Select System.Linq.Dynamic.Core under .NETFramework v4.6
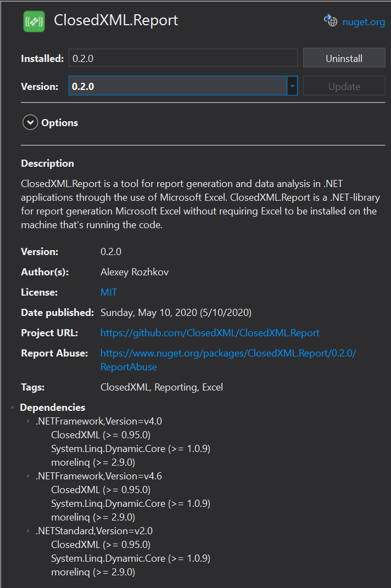This screenshot has width=391, height=588. coord(131,503)
